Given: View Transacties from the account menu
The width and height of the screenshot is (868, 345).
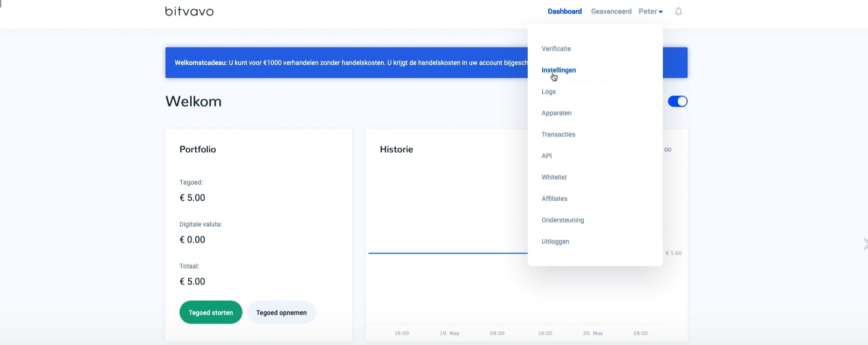Looking at the screenshot, I should (x=558, y=135).
